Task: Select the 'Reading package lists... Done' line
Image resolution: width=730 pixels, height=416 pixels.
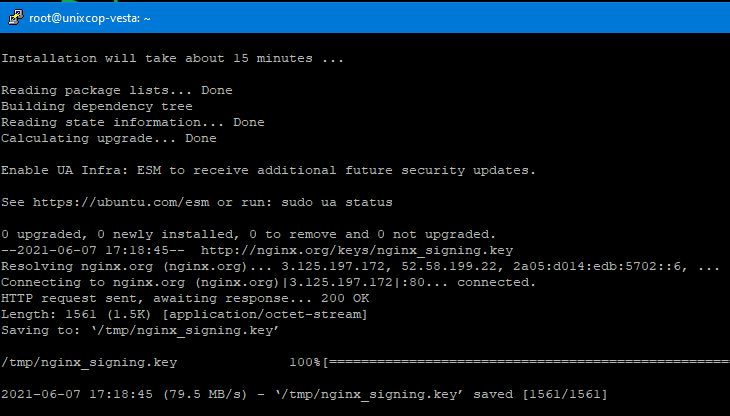Action: click(x=117, y=90)
